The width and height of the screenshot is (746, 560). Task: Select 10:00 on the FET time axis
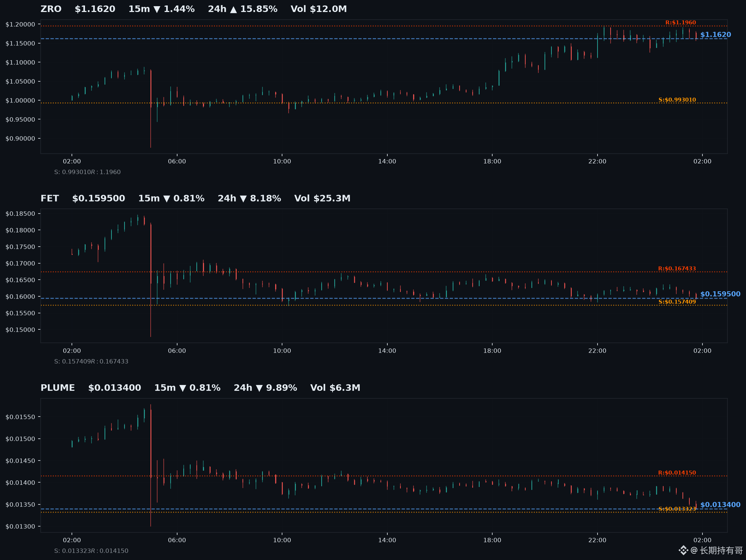282,351
